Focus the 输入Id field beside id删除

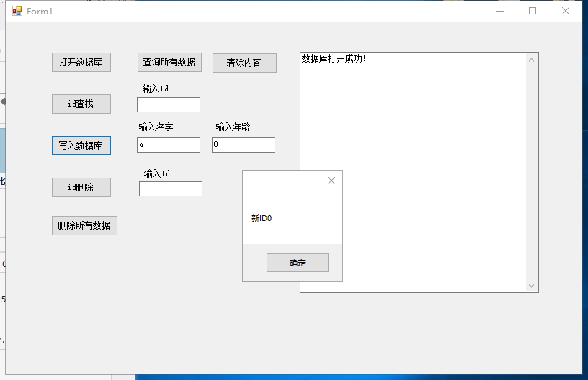coord(170,189)
